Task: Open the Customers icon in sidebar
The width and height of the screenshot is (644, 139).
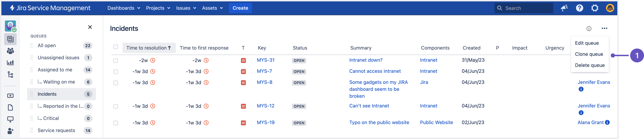Action: tap(10, 51)
